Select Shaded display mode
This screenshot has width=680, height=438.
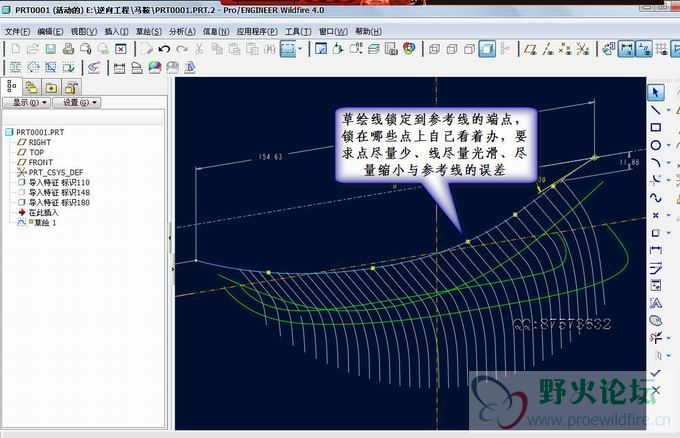(x=487, y=49)
